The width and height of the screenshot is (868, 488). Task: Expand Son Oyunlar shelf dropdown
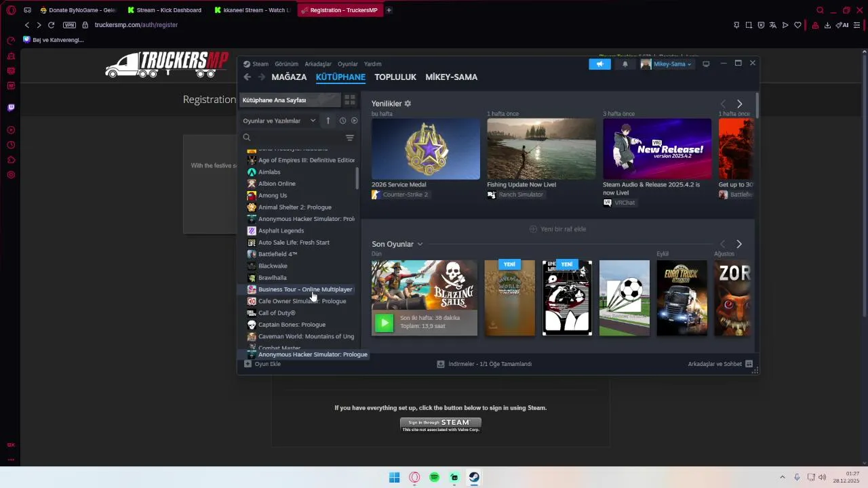coord(420,244)
